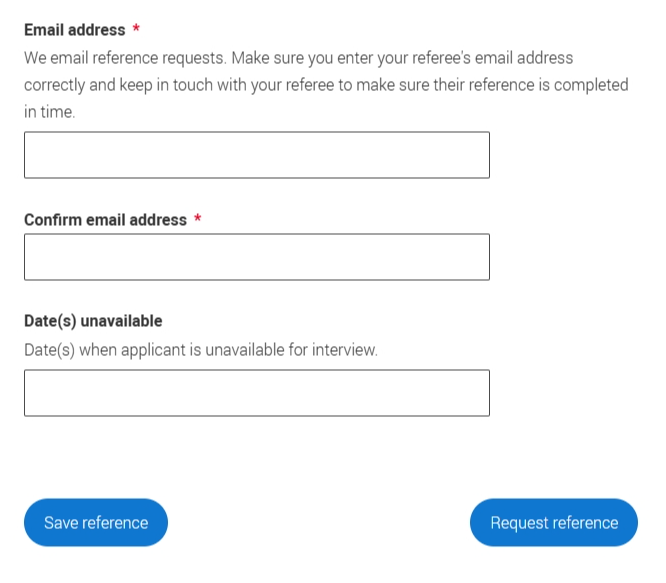
Task: Click the red asterisk beside Email address
Action: [136, 28]
